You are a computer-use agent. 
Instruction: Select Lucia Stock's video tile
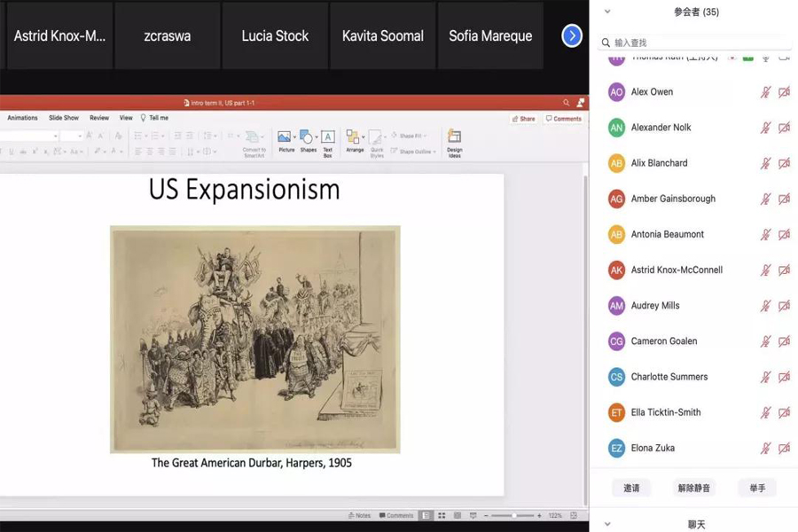pyautogui.click(x=276, y=35)
